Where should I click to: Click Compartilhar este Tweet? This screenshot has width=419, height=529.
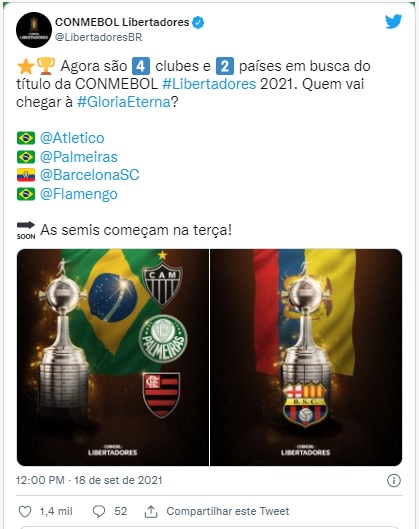point(228,511)
